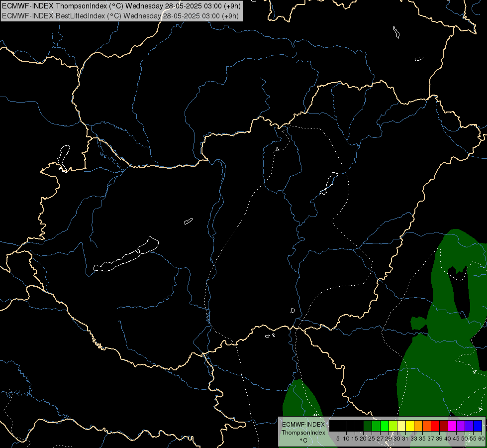The image size is (487, 448).
Task: Click the legend tick value 20
Action: 364,439
